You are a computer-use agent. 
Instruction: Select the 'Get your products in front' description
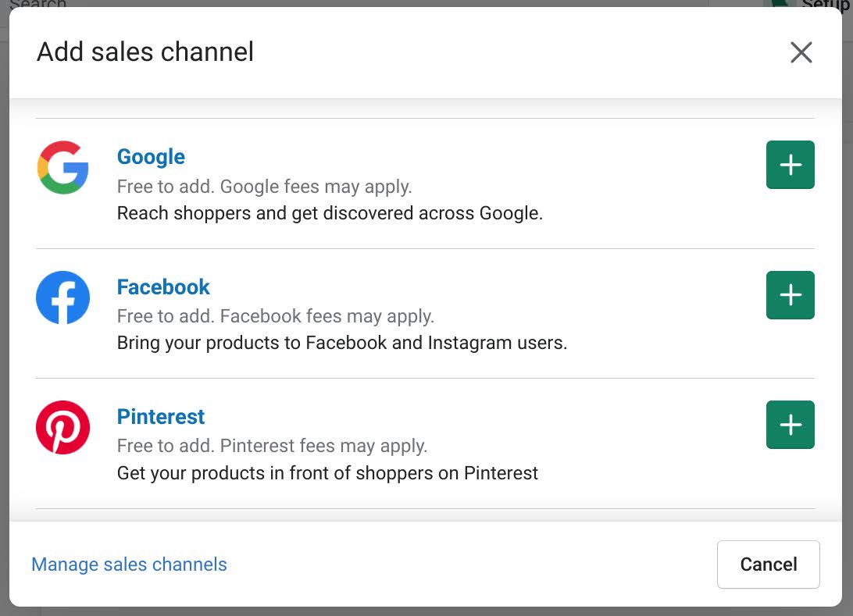(x=327, y=473)
